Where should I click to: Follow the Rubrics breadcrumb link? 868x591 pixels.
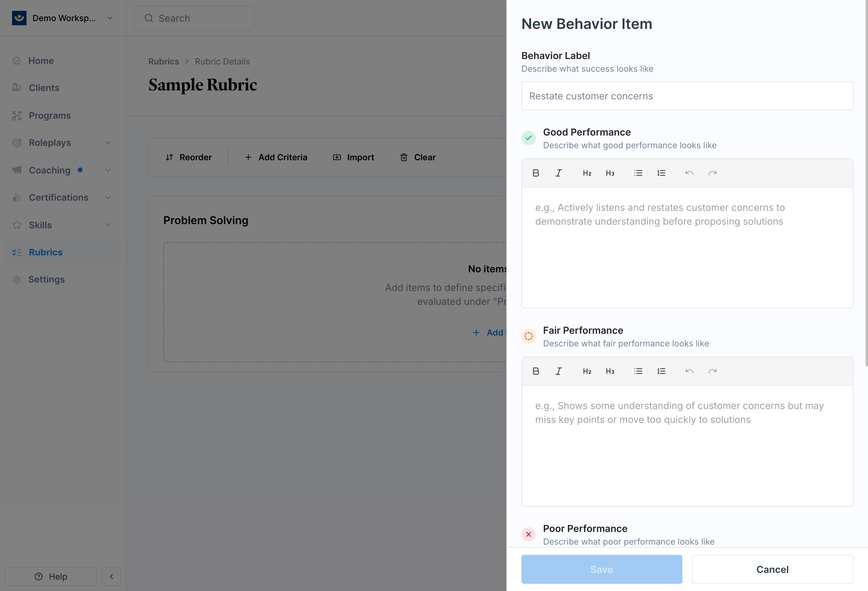(x=164, y=62)
